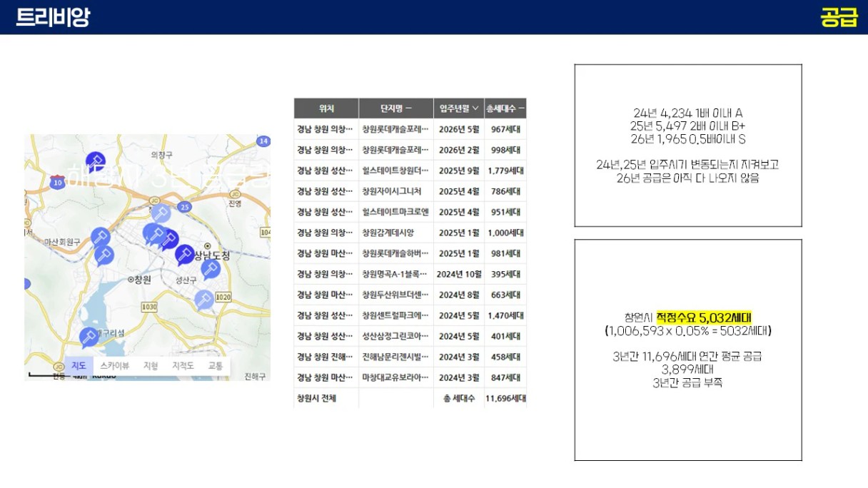
Task: Select the 창원명곡A-1블록… row name
Action: 395,274
